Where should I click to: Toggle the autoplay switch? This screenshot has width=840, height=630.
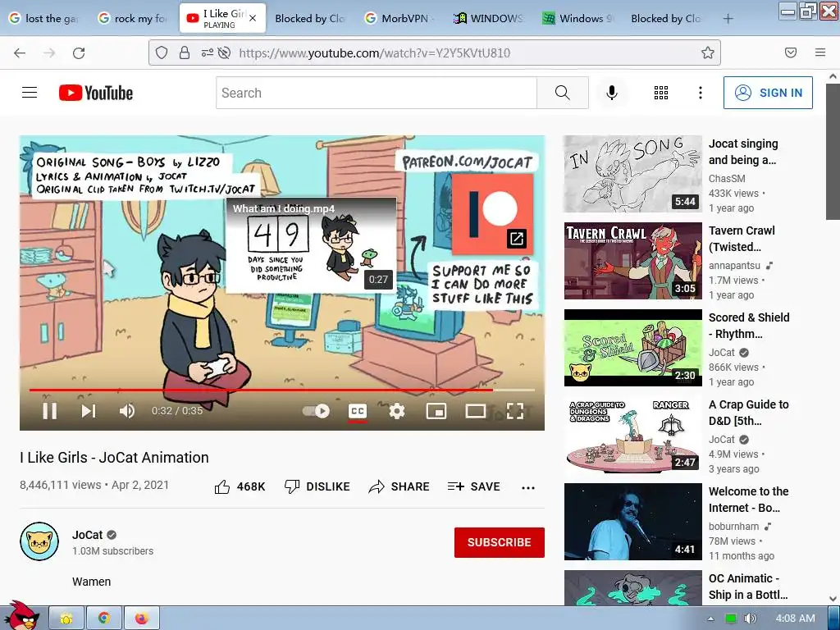click(x=316, y=411)
